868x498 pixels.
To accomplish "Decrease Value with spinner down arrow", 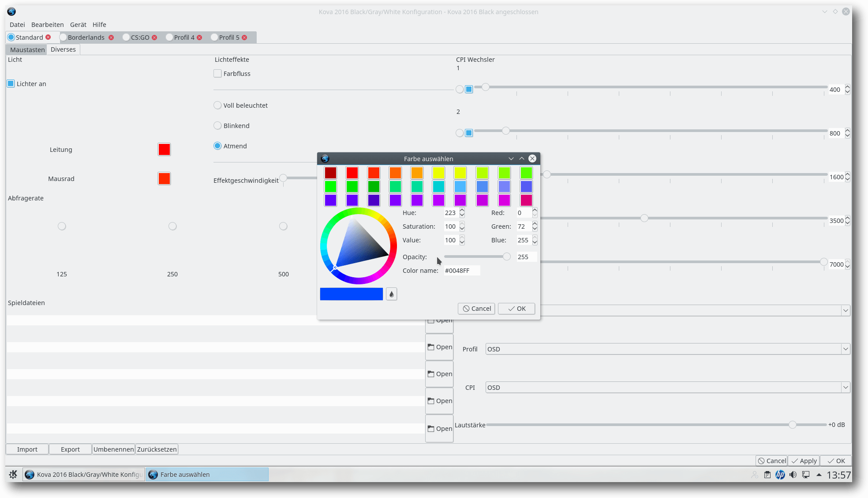I will [462, 243].
